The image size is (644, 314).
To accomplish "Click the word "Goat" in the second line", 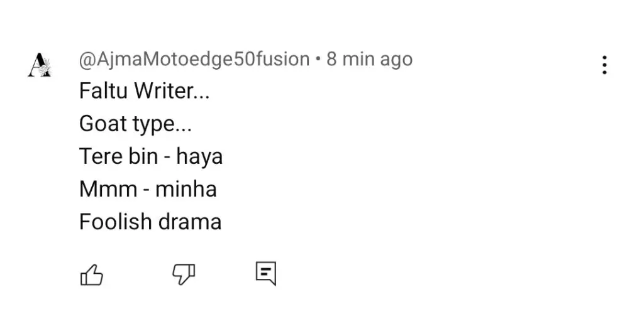I will (103, 123).
